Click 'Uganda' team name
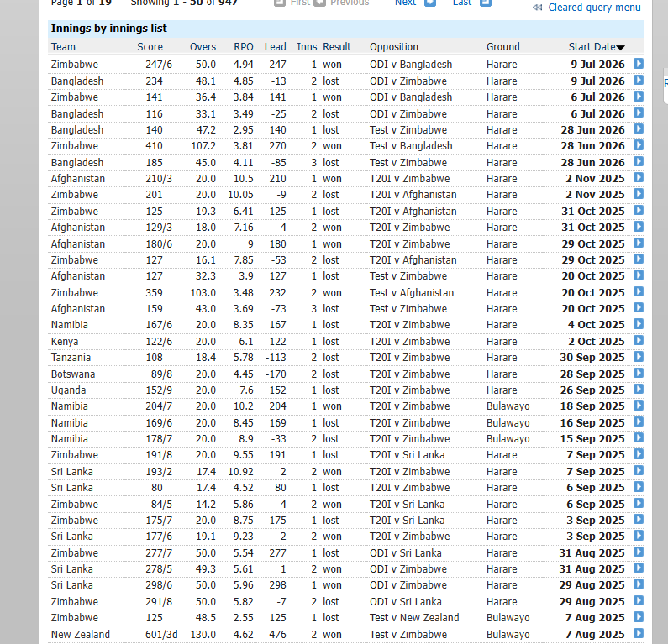668x644 pixels. coord(68,390)
